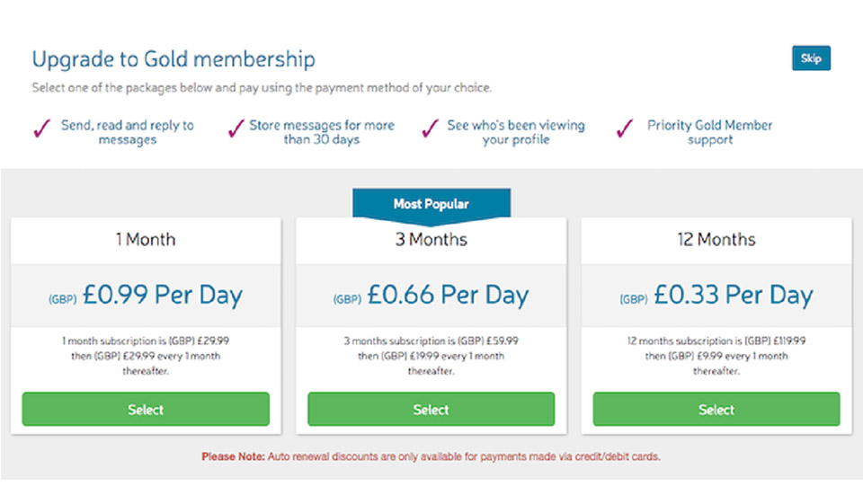The width and height of the screenshot is (863, 504).
Task: Click the 12 Months plan heading
Action: (x=716, y=240)
